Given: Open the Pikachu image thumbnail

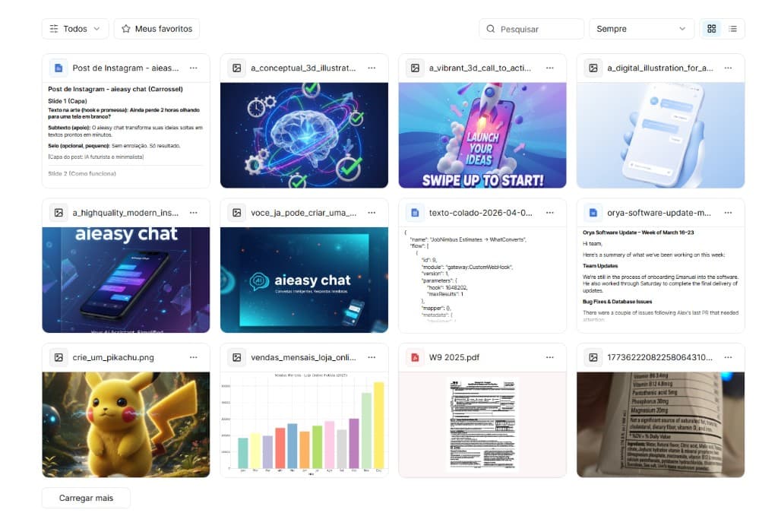Looking at the screenshot, I should pyautogui.click(x=126, y=425).
